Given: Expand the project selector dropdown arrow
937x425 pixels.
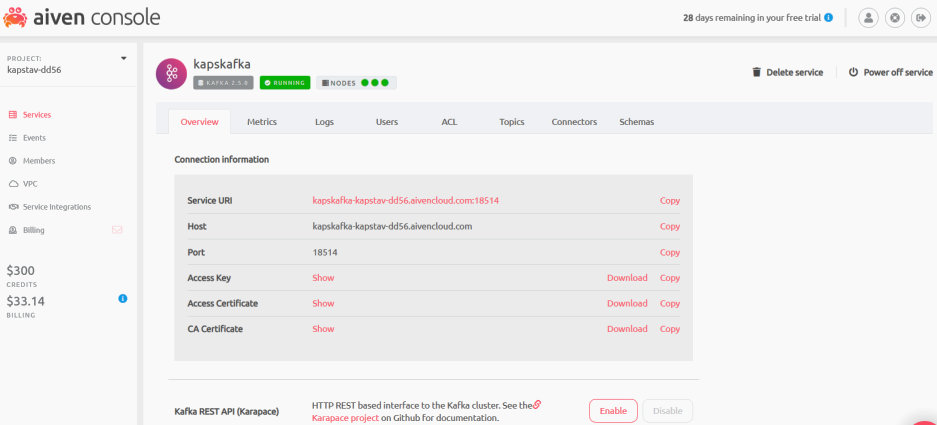Looking at the screenshot, I should [124, 59].
